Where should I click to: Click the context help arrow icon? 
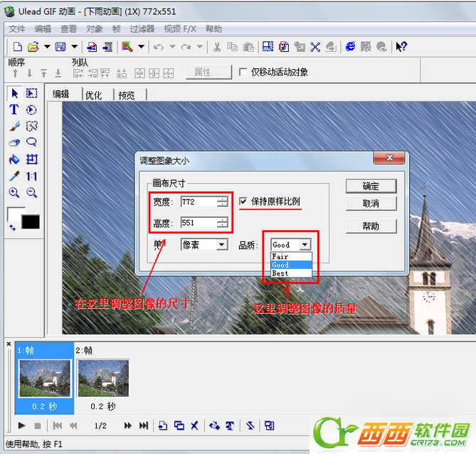(x=401, y=47)
